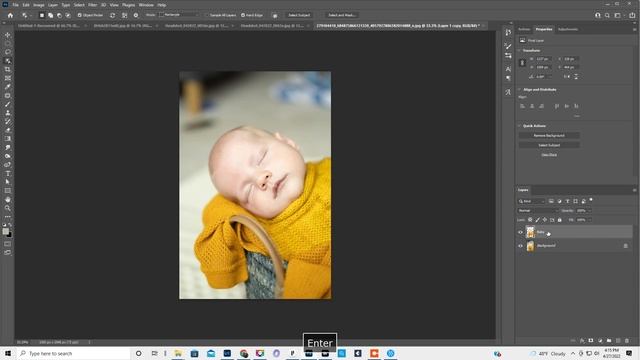Toggle Hard Edge checkbox
640x360 pixels.
(243, 15)
